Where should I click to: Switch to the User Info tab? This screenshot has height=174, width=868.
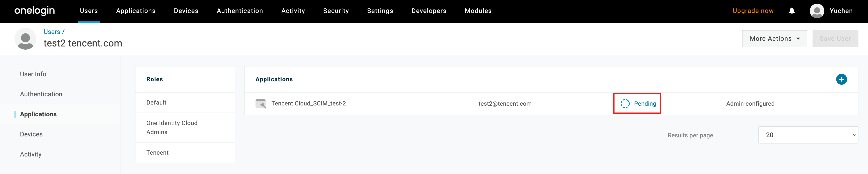point(33,74)
